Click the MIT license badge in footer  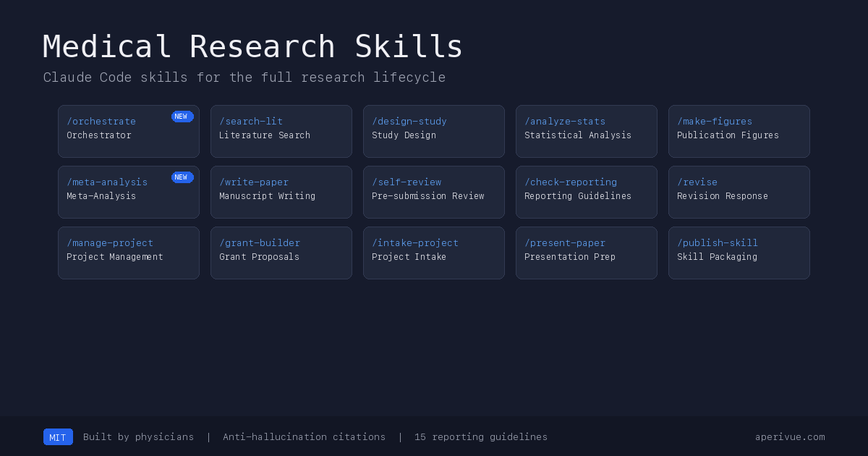pos(58,436)
